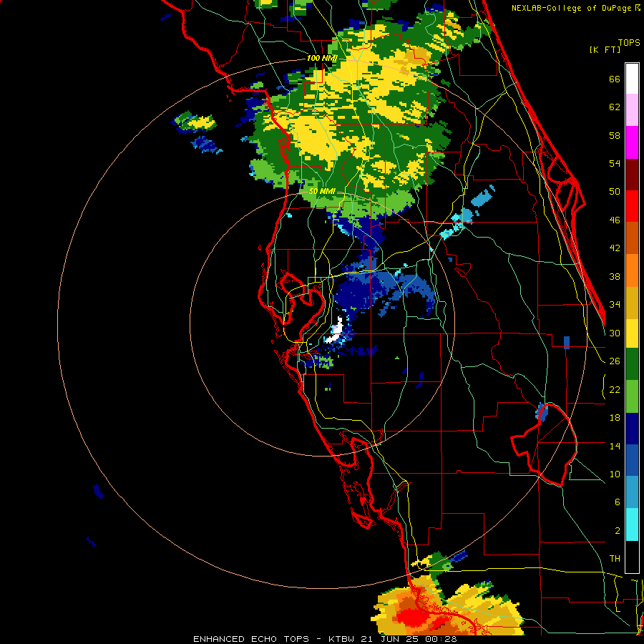Image resolution: width=644 pixels, height=644 pixels.
Task: Select the 66 value on the legend
Action: [x=615, y=79]
